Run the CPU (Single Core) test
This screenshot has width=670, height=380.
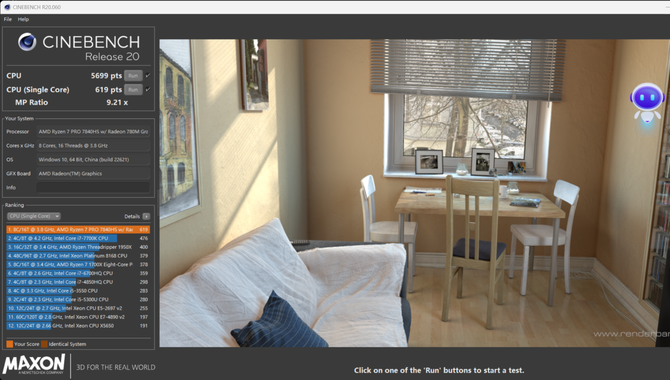tap(133, 89)
